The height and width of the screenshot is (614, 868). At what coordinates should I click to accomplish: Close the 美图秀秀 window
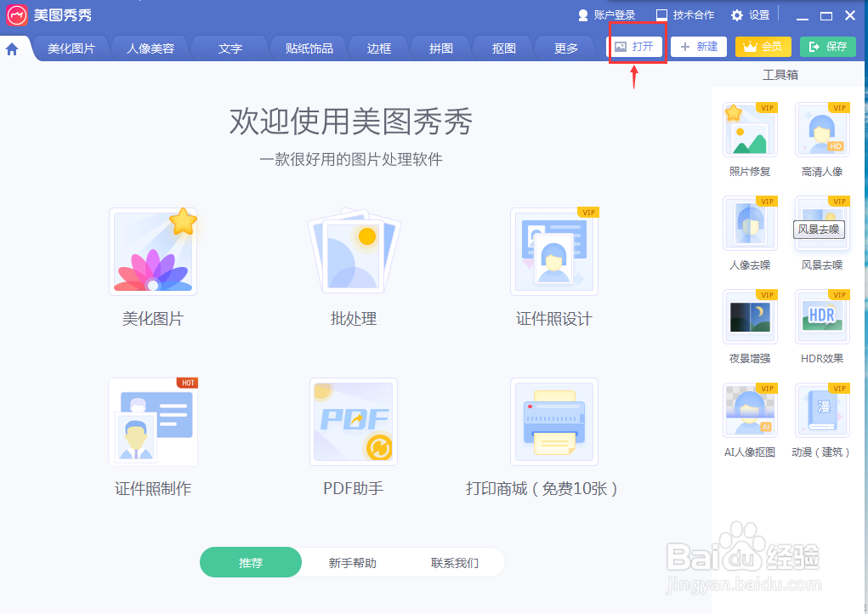[850, 15]
